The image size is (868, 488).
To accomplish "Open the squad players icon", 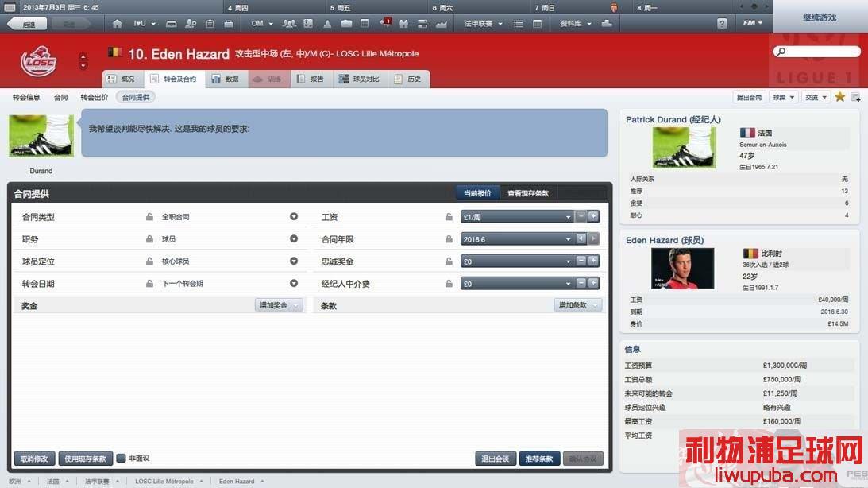I will tap(289, 24).
